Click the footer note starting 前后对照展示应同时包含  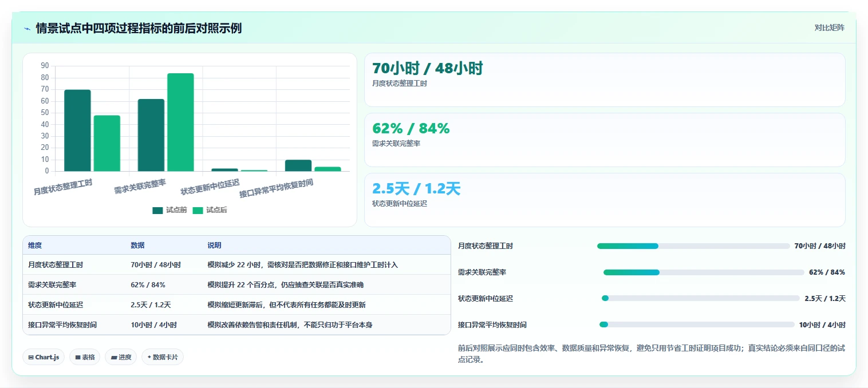(x=652, y=354)
